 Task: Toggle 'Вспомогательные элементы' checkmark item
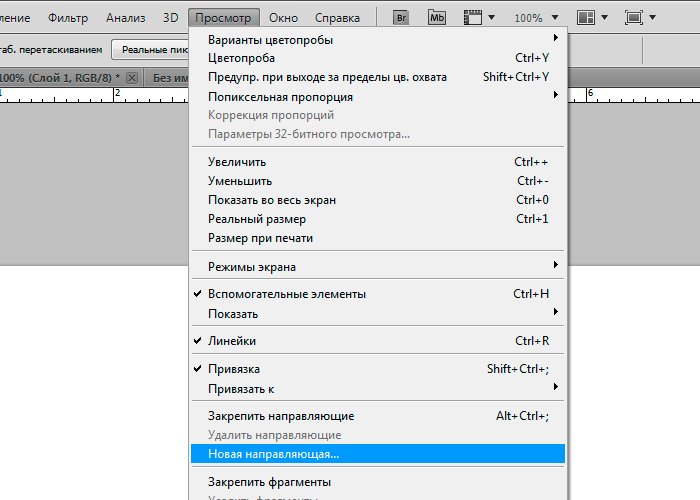287,294
